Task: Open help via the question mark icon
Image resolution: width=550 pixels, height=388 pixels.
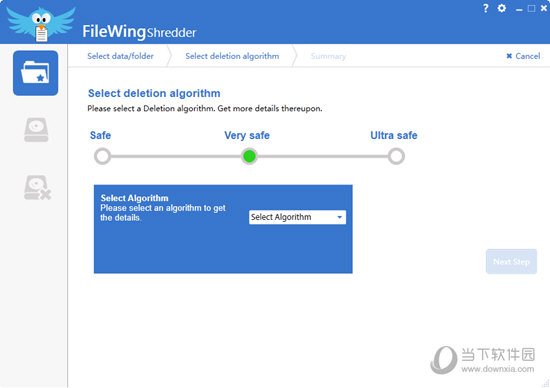Action: pyautogui.click(x=485, y=8)
